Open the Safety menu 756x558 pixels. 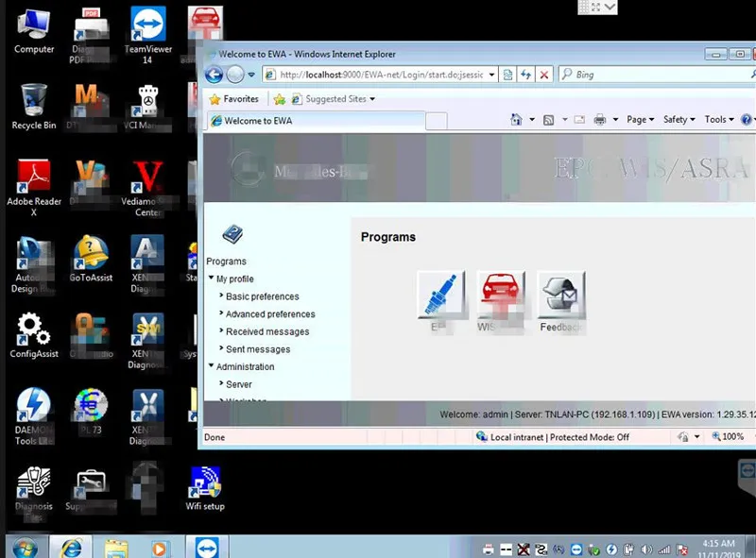click(x=679, y=120)
